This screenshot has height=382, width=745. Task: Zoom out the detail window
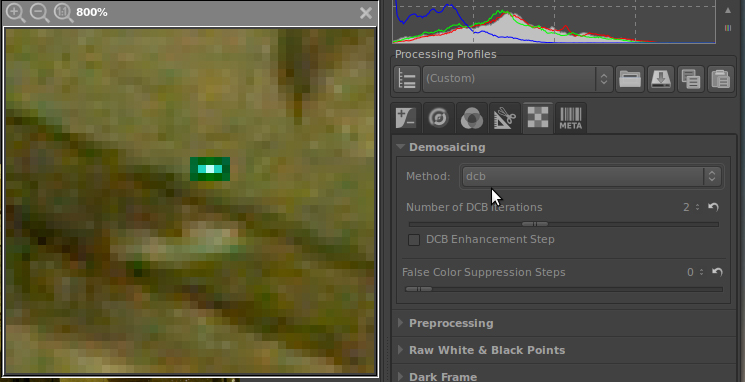[39, 13]
